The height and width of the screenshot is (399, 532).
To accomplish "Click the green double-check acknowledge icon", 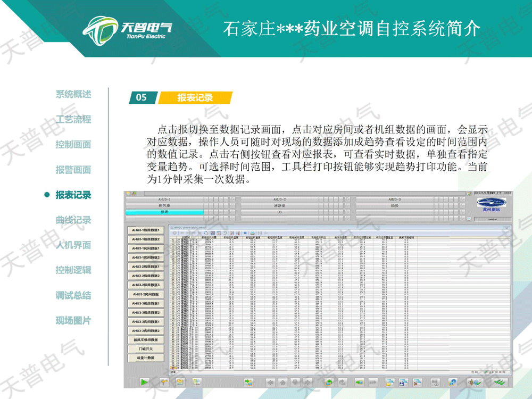I will (500, 383).
